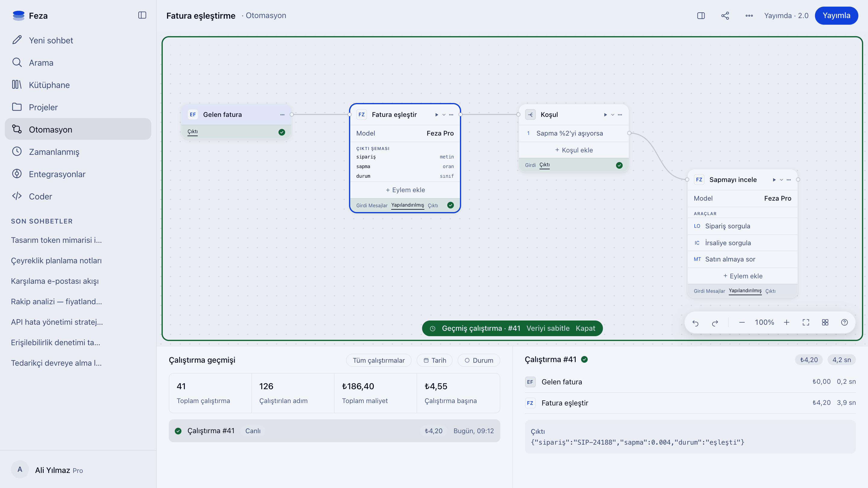Auto-arrange nodes with the grid icon
The width and height of the screenshot is (868, 488).
click(x=825, y=323)
